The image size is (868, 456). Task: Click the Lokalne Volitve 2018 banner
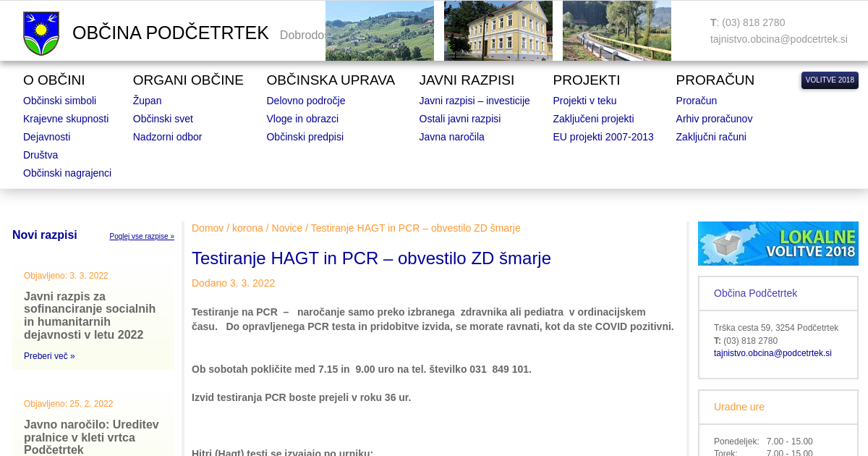point(778,243)
